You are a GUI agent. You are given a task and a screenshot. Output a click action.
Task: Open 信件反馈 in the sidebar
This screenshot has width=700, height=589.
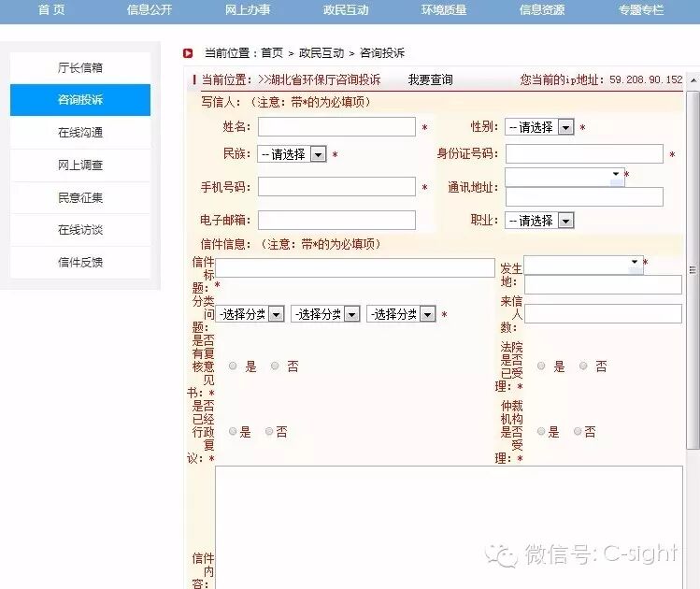coord(80,263)
